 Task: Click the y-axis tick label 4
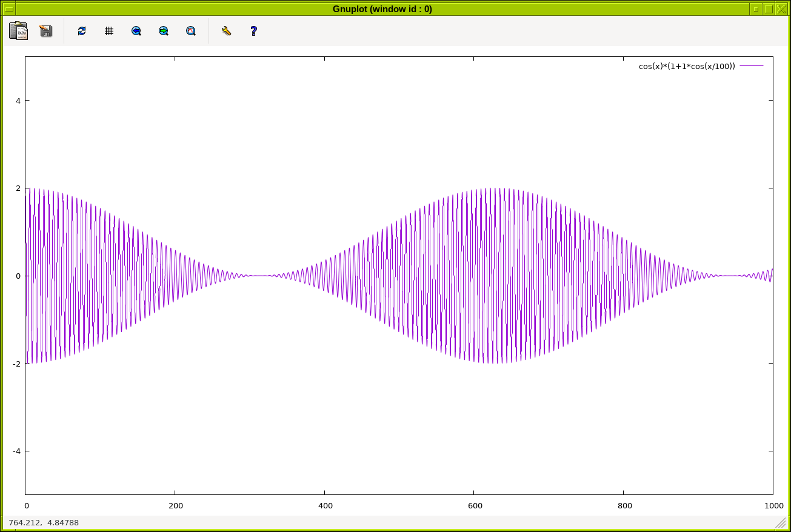[x=18, y=101]
